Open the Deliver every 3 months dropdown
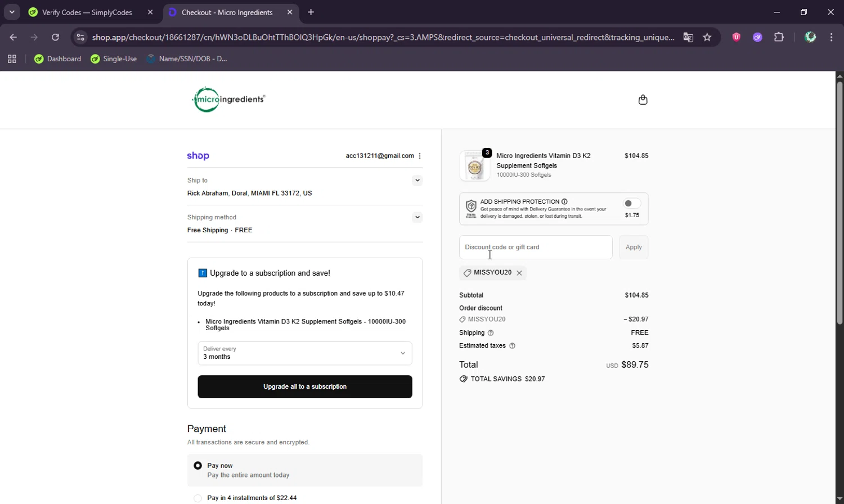Viewport: 844px width, 504px height. [x=305, y=353]
